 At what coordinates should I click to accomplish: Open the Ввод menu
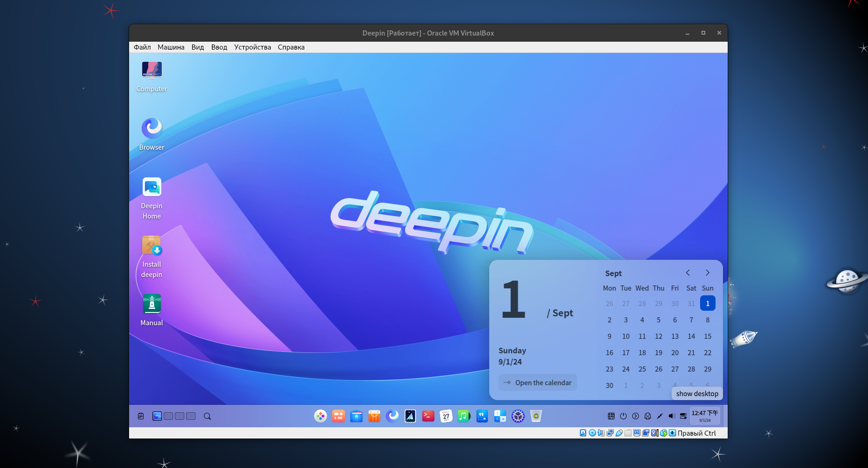pos(219,47)
